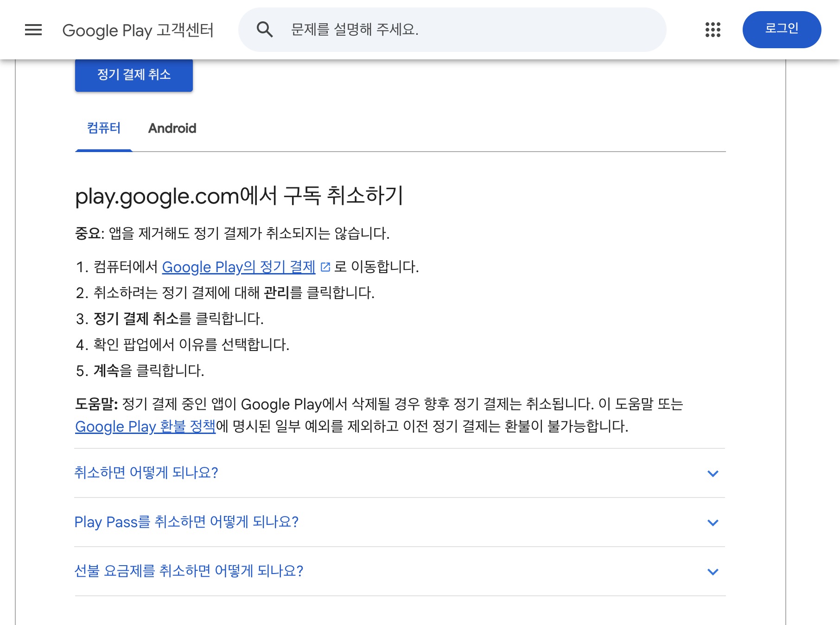Click the heading play.google.com에서 구독 취소하기
840x625 pixels.
[x=239, y=196]
